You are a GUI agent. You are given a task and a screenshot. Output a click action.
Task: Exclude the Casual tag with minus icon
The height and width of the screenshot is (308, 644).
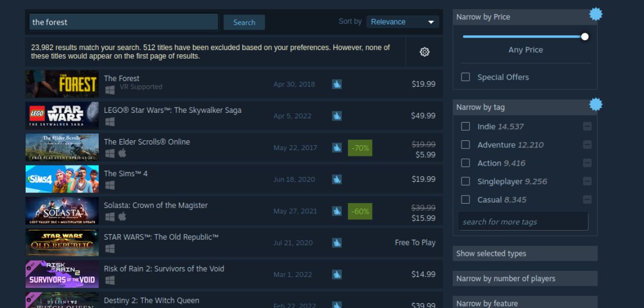[x=587, y=200]
